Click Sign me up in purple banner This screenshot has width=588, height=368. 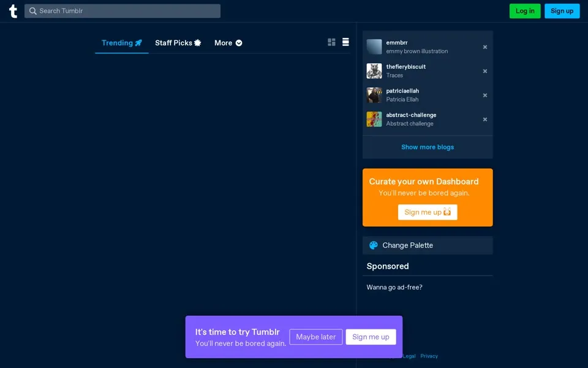point(371,337)
